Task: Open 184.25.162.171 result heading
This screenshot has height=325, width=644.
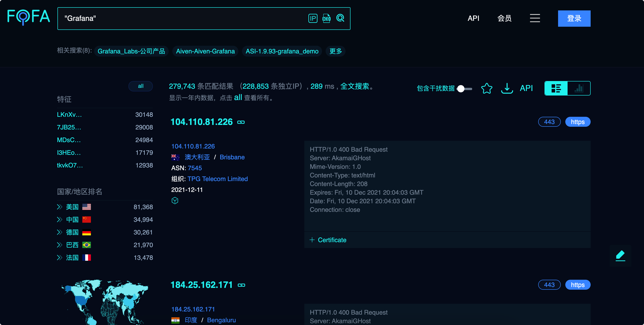Action: click(x=201, y=285)
